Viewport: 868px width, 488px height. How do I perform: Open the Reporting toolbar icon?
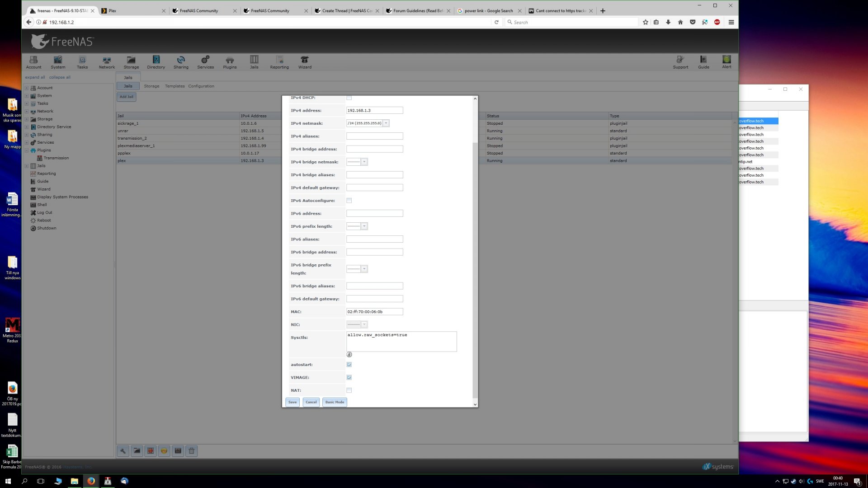[x=279, y=62]
